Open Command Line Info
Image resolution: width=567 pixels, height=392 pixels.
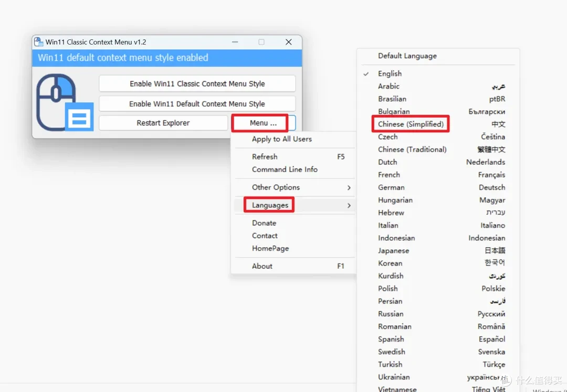tap(293, 169)
